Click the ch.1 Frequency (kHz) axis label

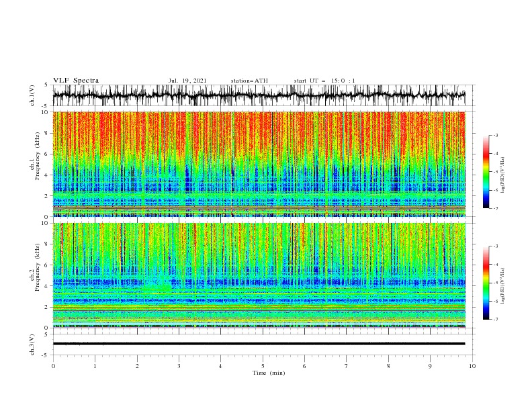tap(35, 156)
